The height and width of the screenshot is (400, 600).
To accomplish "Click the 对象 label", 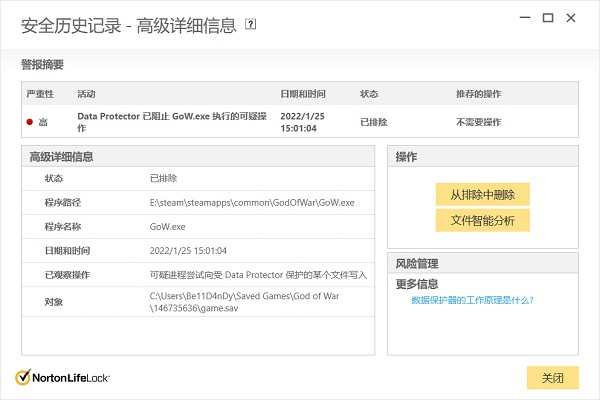I will pyautogui.click(x=54, y=302).
